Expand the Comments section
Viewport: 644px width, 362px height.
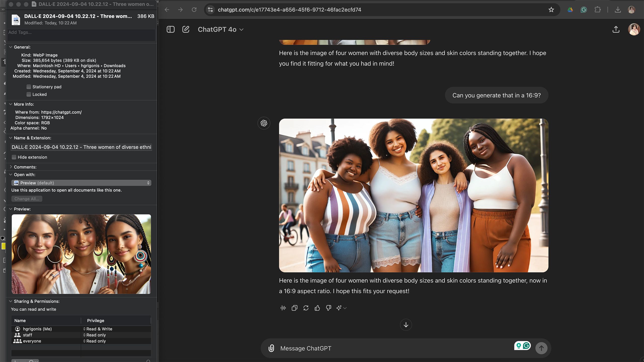coord(11,167)
